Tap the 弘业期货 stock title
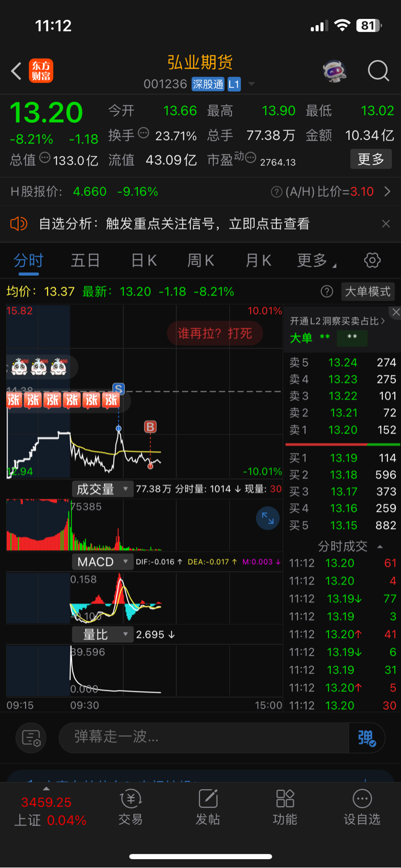This screenshot has width=401, height=868. [x=200, y=63]
